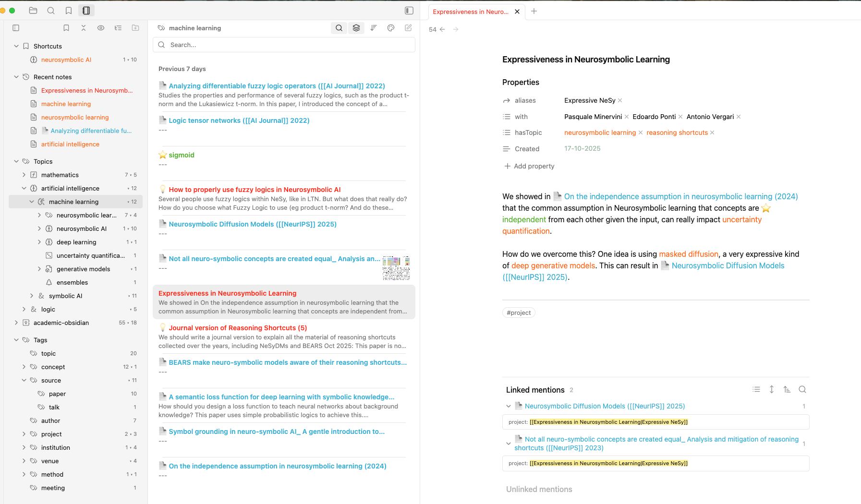The width and height of the screenshot is (861, 504).
Task: Click the search icon in Linked mentions
Action: pyautogui.click(x=802, y=390)
